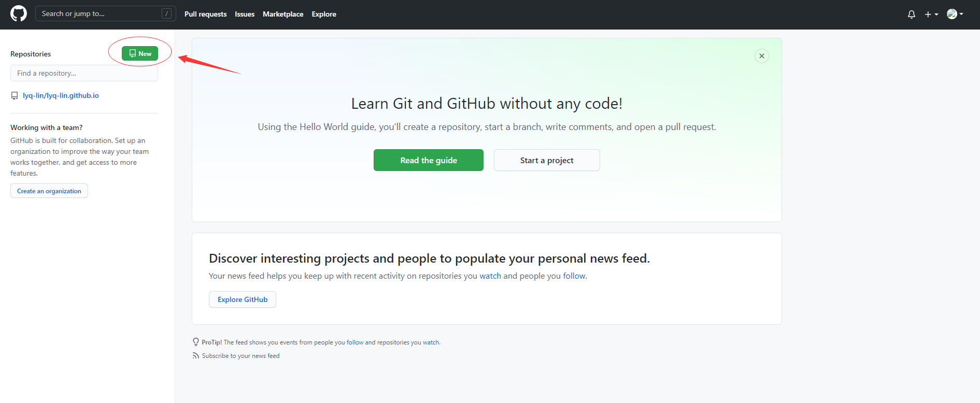The image size is (980, 403).
Task: Click the RSS icon beside Subscribe to news feed
Action: click(x=195, y=356)
